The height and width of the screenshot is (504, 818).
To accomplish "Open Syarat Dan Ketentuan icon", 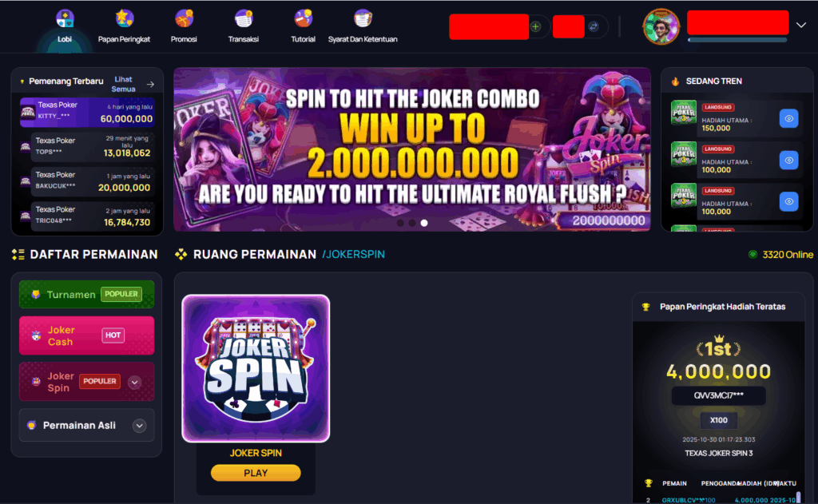I will (363, 19).
